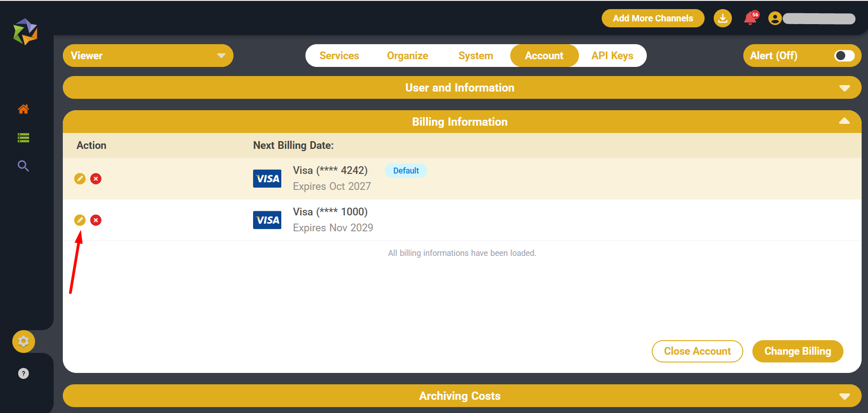
Task: Toggle the Alert (Off) switch
Action: [x=844, y=56]
